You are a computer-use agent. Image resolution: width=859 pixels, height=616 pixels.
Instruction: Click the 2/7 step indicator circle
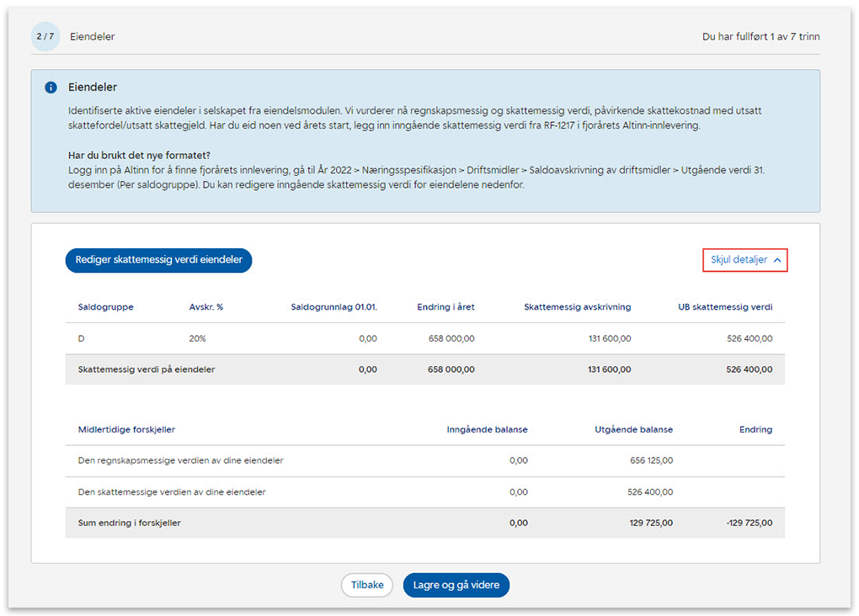pyautogui.click(x=45, y=37)
